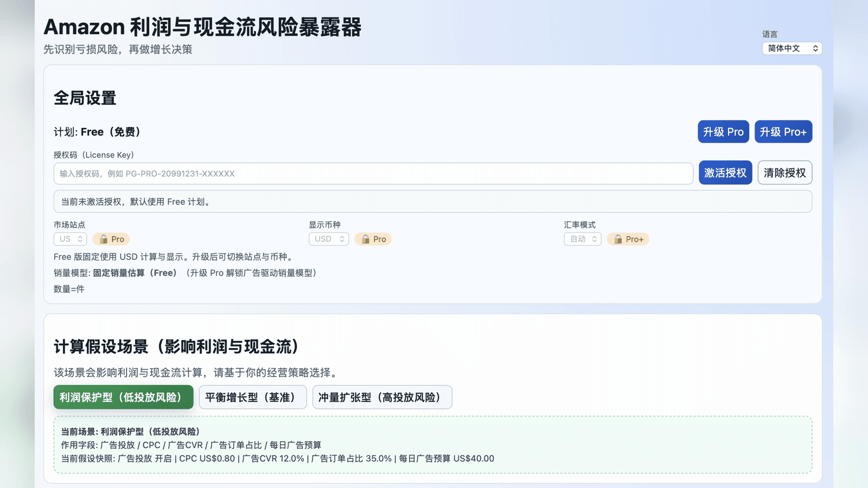Screen dimensions: 868x488
Task: Open the USD currency dropdown
Action: coord(328,239)
